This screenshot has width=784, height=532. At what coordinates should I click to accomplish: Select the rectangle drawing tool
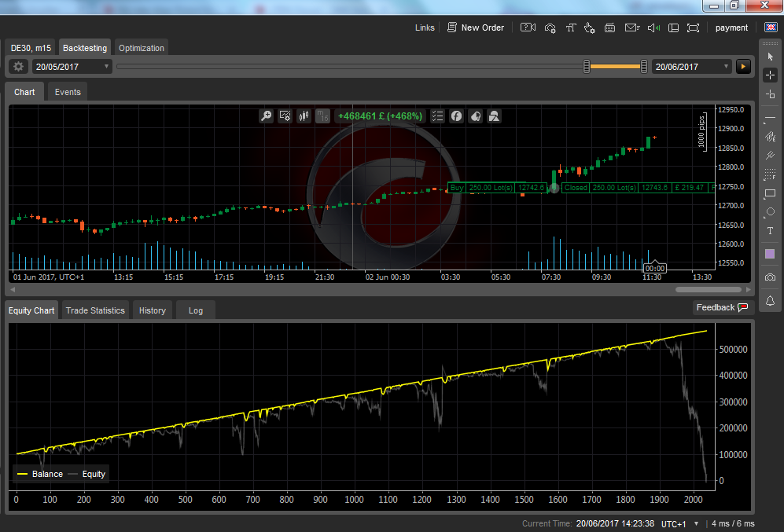click(770, 193)
